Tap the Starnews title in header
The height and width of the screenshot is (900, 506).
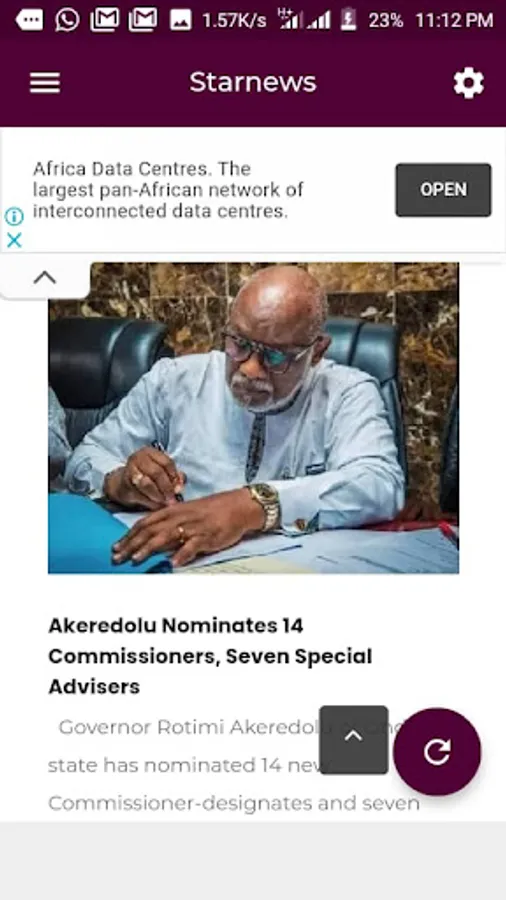tap(253, 82)
